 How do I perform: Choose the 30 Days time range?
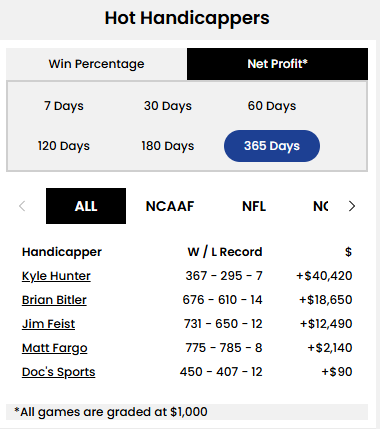(168, 106)
